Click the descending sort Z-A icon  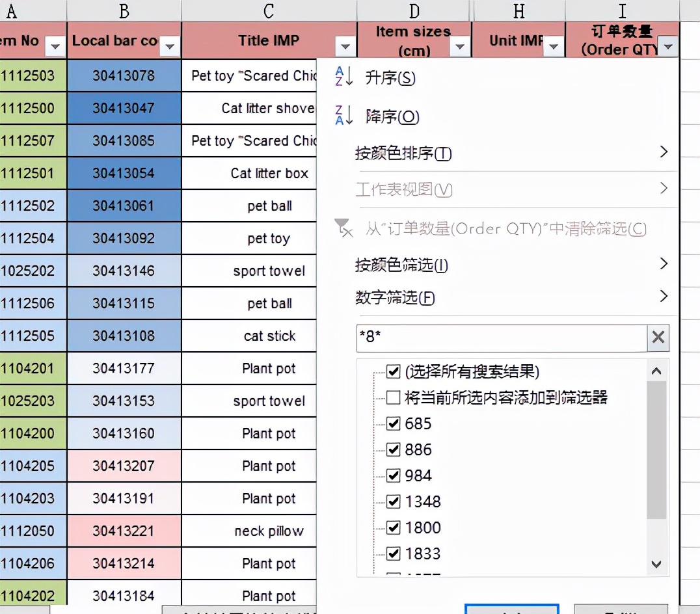tap(343, 116)
